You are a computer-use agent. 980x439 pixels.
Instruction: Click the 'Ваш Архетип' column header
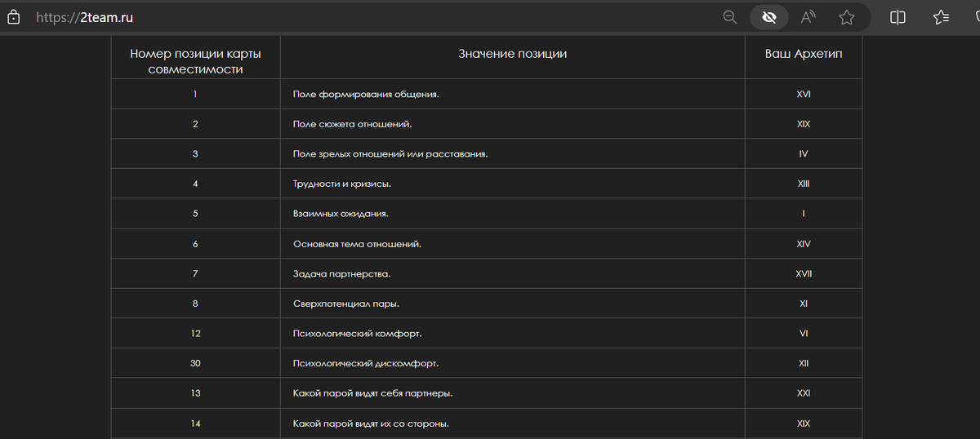[804, 54]
